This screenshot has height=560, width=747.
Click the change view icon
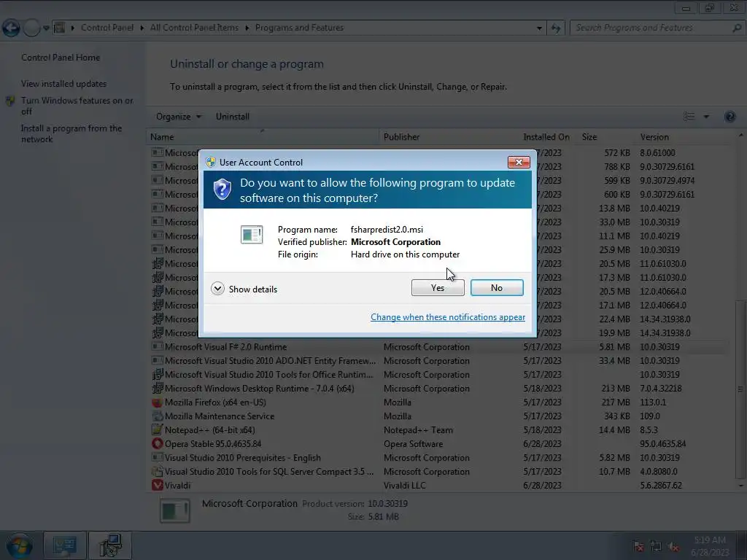tap(689, 117)
